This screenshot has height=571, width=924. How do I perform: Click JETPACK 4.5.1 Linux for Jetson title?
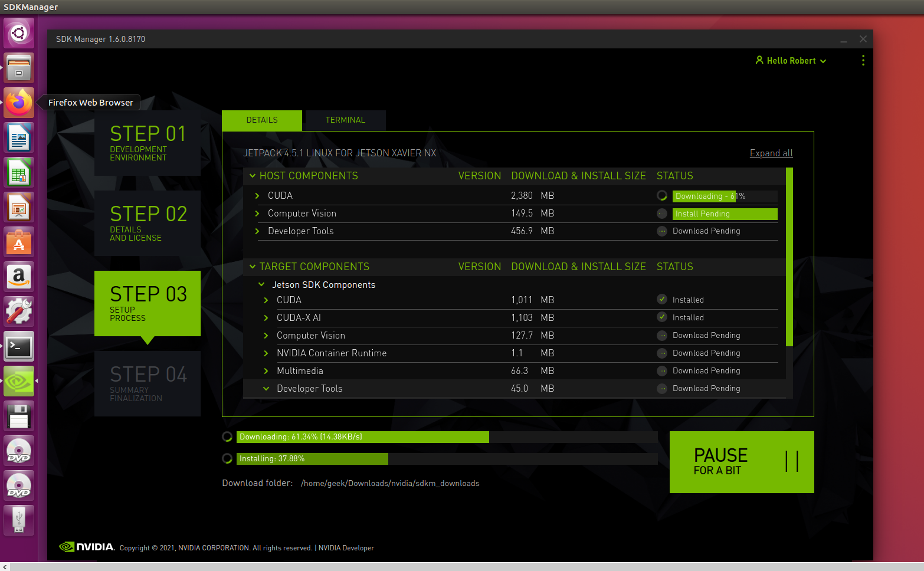(340, 153)
